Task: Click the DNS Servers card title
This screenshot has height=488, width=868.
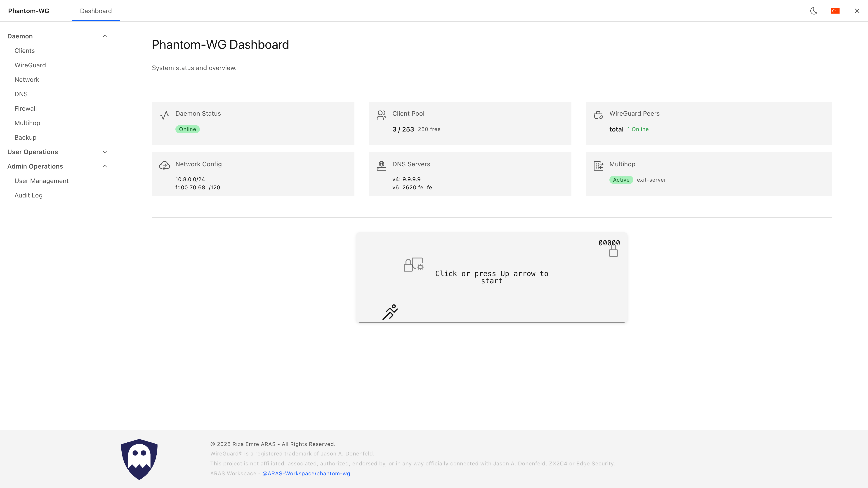Action: [411, 164]
